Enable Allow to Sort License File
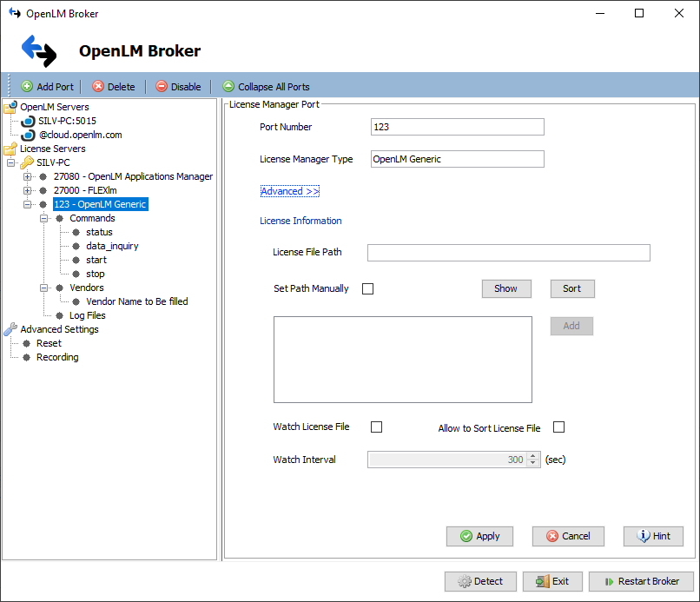This screenshot has height=602, width=700. [x=558, y=427]
